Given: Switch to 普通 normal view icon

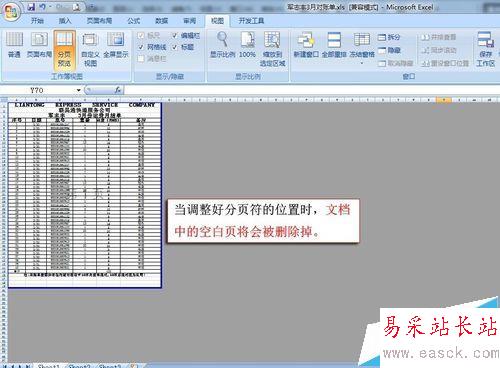Looking at the screenshot, I should (x=14, y=45).
